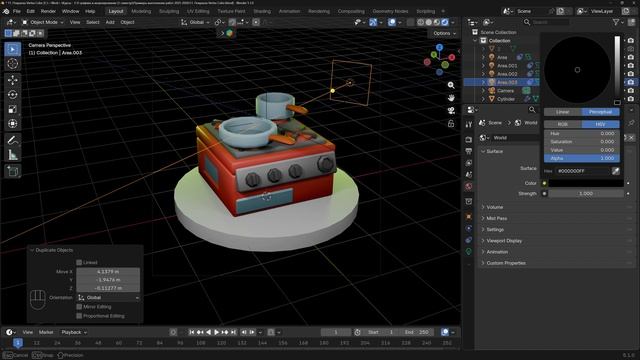
Task: Select the Move tool in toolbar
Action: coord(13,80)
